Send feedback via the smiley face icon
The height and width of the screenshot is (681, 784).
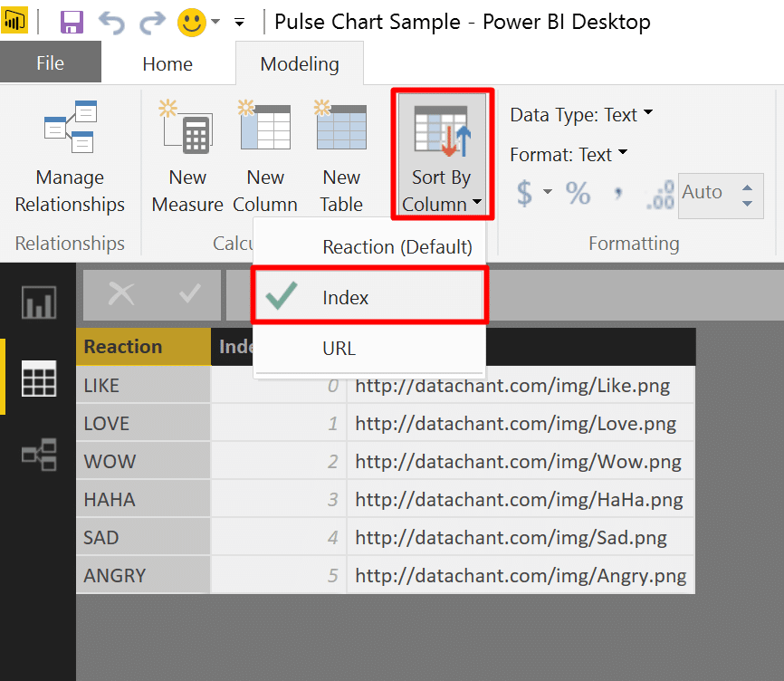[192, 22]
